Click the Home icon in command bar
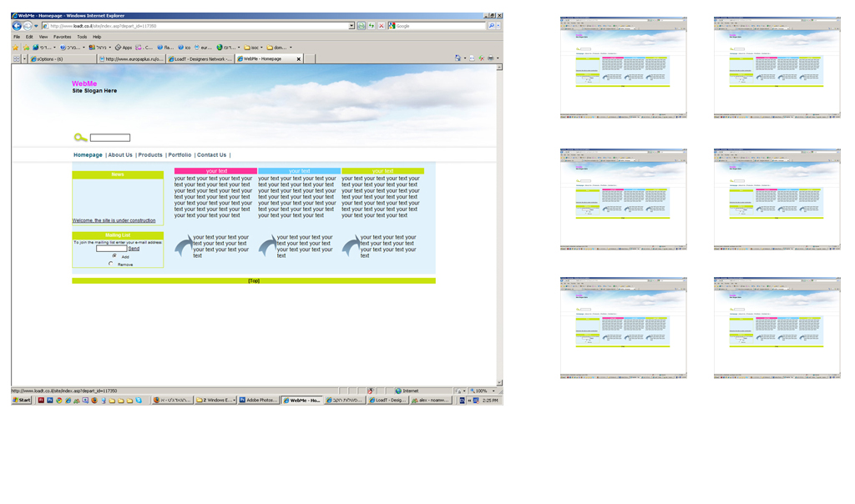Screen dimensions: 855x504 (x=458, y=58)
